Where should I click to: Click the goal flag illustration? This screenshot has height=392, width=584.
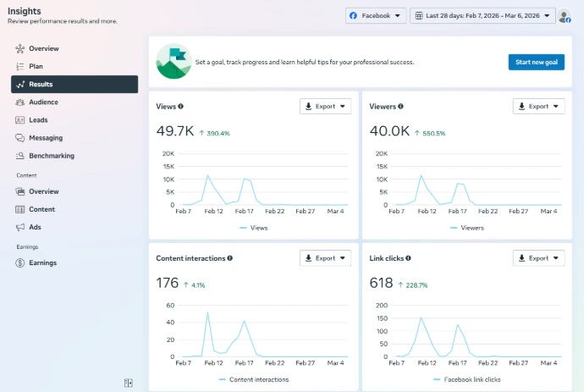point(174,62)
